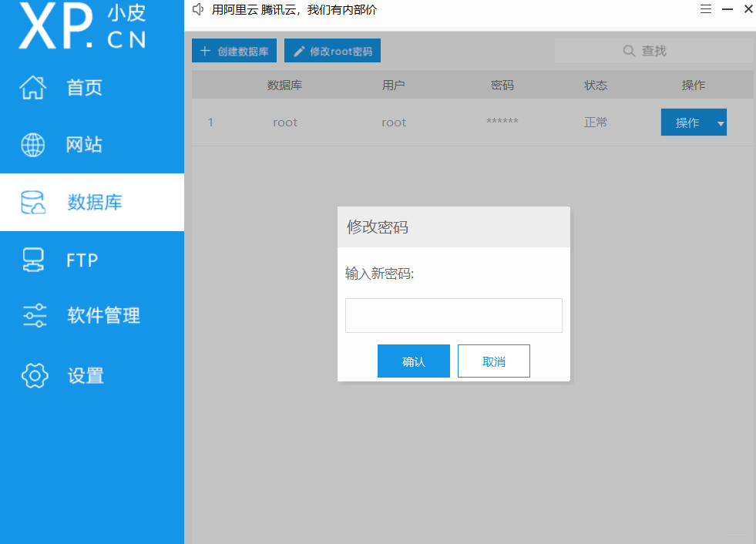756x544 pixels.
Task: Click the masked ****** password cell
Action: (502, 121)
